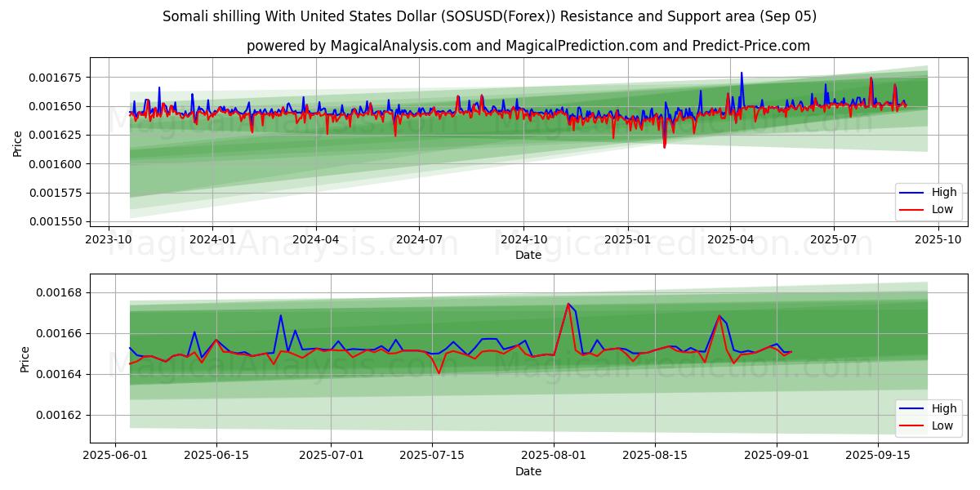The image size is (980, 490).
Task: Click the top chart's Price axis label
Action: click(x=18, y=144)
